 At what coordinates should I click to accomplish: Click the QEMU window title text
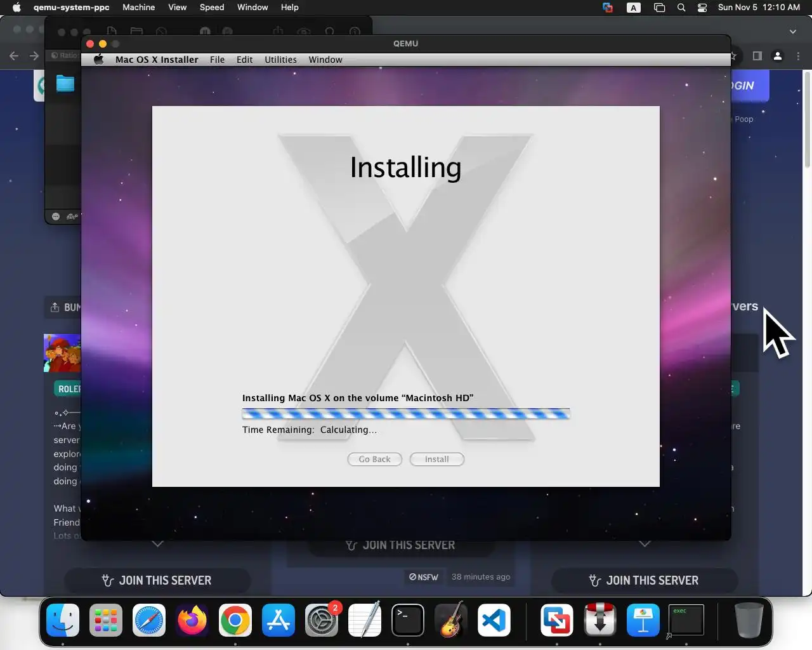pos(406,43)
